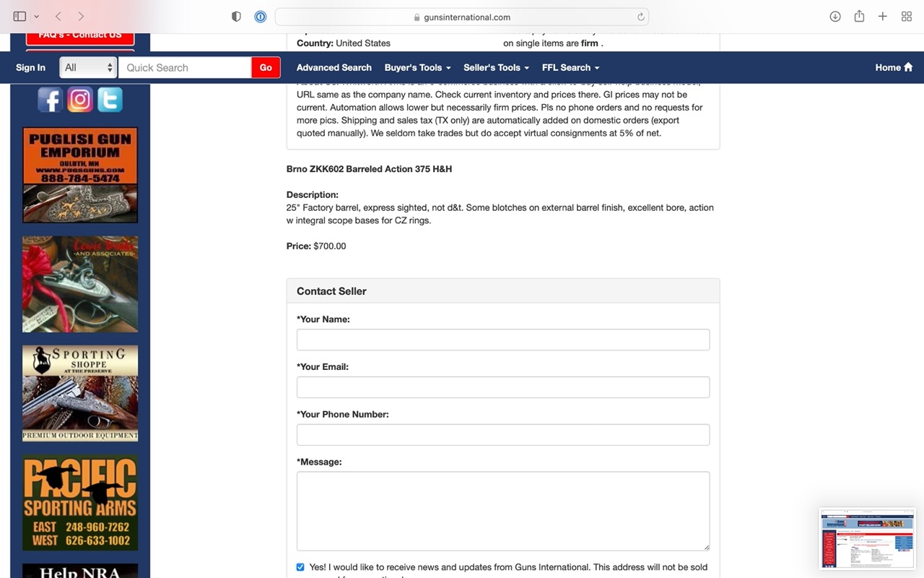924x578 pixels.
Task: Focus the Quick Search field
Action: pos(186,67)
